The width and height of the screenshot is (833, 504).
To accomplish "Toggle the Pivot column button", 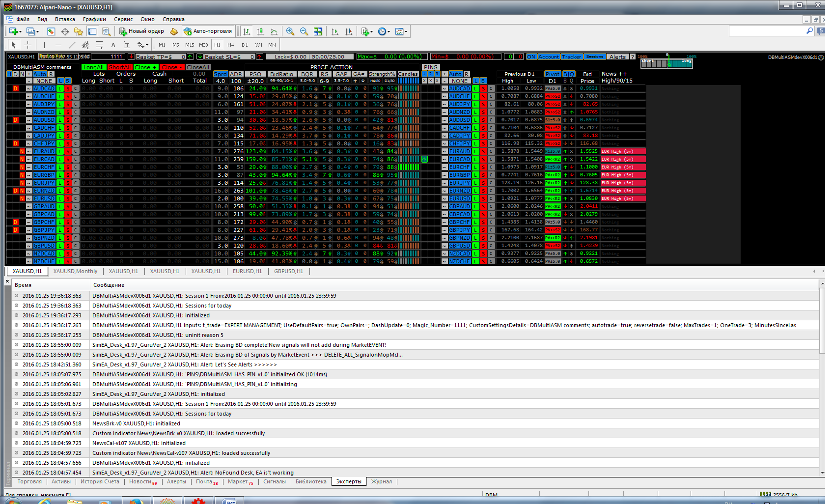I will point(553,74).
